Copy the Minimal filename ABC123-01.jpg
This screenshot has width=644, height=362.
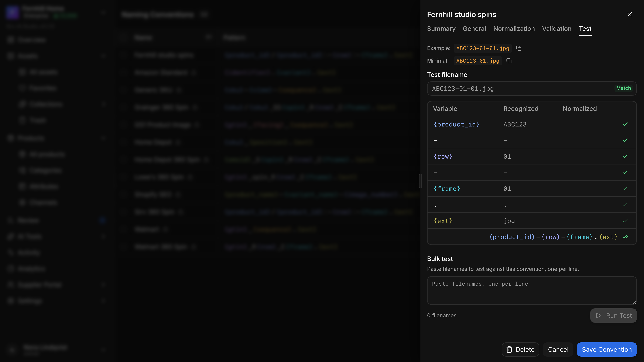[x=509, y=61]
